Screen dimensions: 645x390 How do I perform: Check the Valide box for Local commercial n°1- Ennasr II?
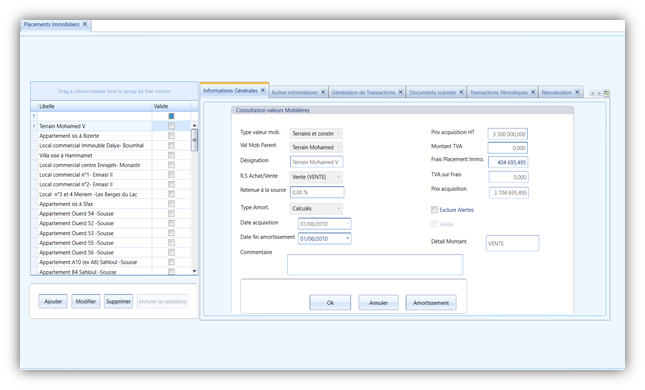click(171, 174)
